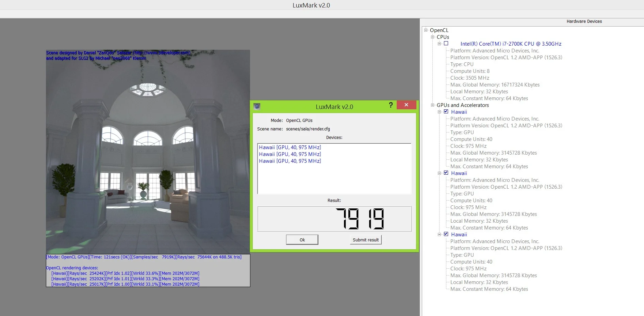Confirm the result with the Ok button
This screenshot has width=644, height=316.
point(302,240)
